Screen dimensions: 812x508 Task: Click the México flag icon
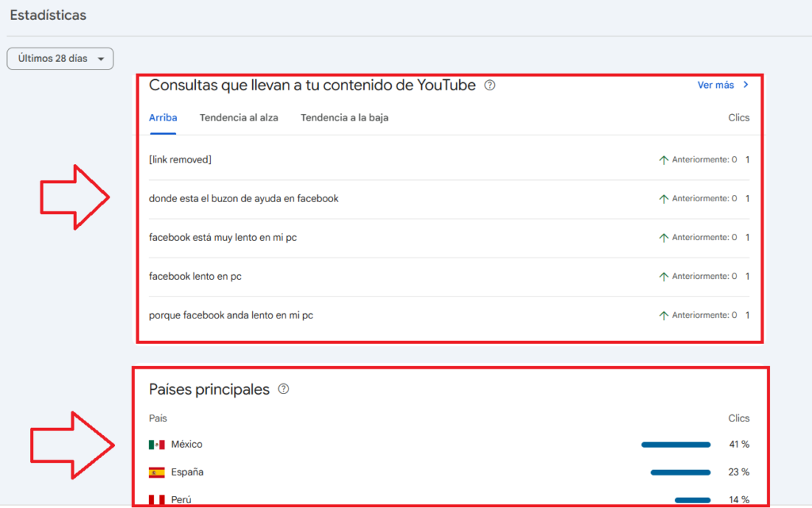(x=156, y=445)
